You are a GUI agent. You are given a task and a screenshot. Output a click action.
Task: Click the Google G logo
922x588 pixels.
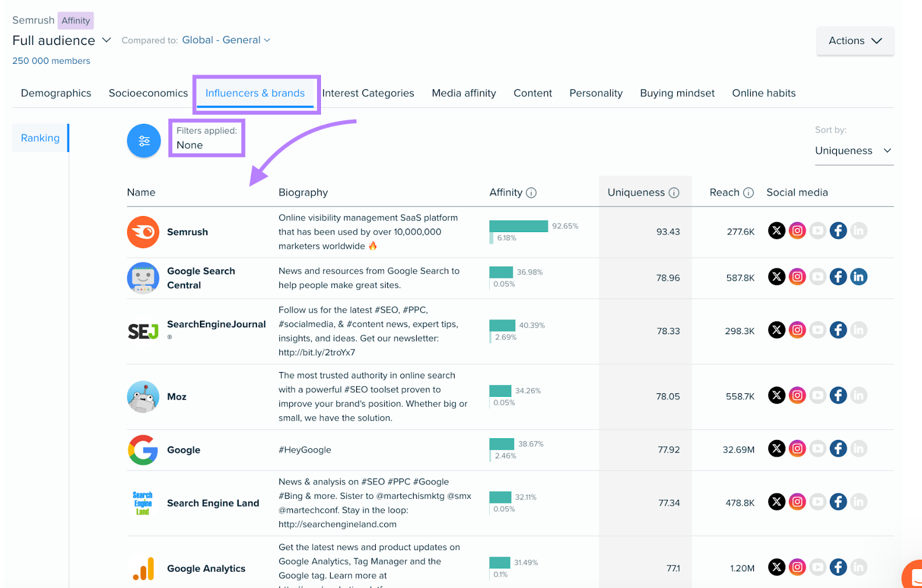[142, 450]
